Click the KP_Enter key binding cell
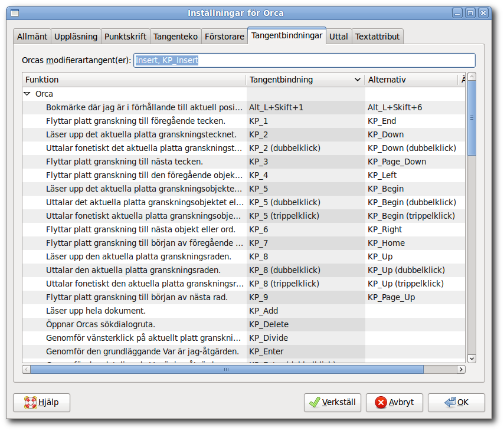The image size is (504, 431). (306, 351)
